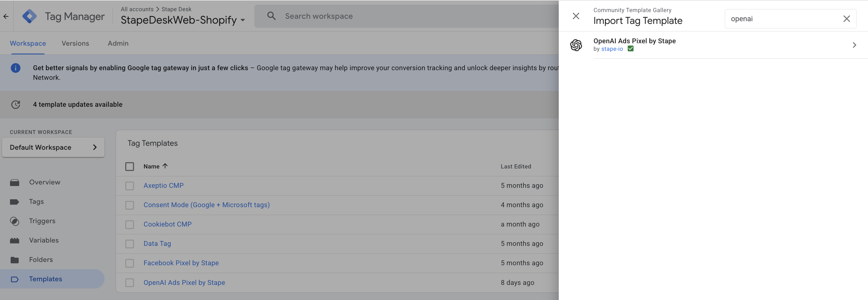The height and width of the screenshot is (300, 868).
Task: Check the Axeptio CMP checkbox
Action: 129,186
